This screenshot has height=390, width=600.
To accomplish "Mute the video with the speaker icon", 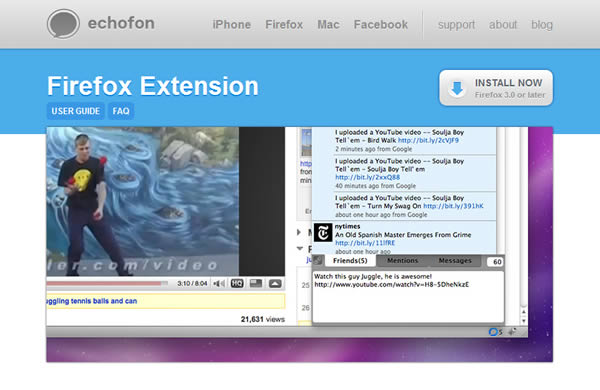I will click(219, 284).
